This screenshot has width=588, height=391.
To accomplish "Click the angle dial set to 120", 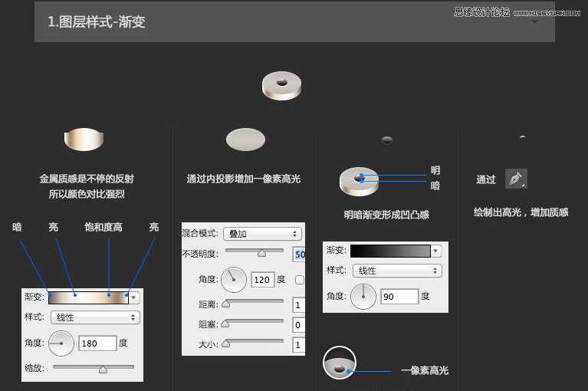I will pos(234,280).
